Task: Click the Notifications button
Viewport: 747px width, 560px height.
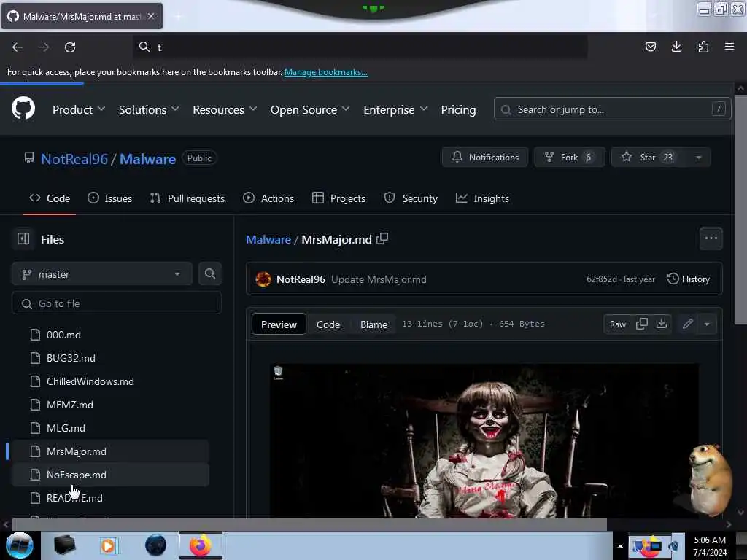Action: (485, 157)
